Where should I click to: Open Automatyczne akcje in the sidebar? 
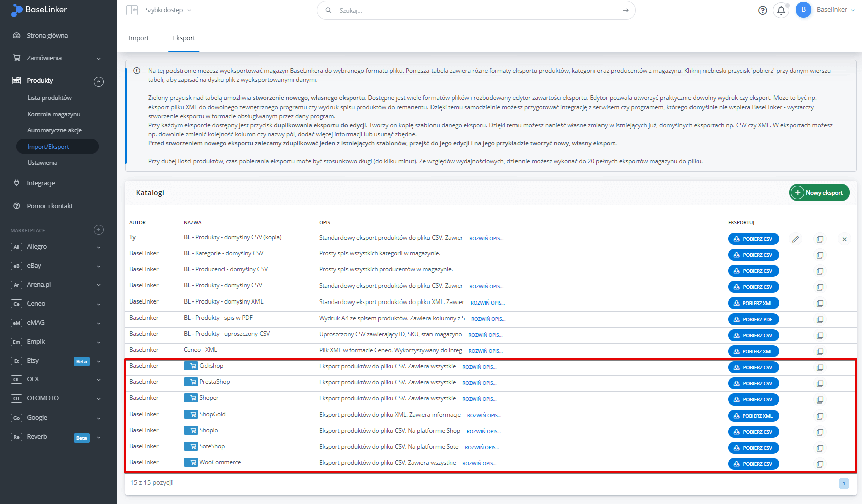pyautogui.click(x=54, y=130)
